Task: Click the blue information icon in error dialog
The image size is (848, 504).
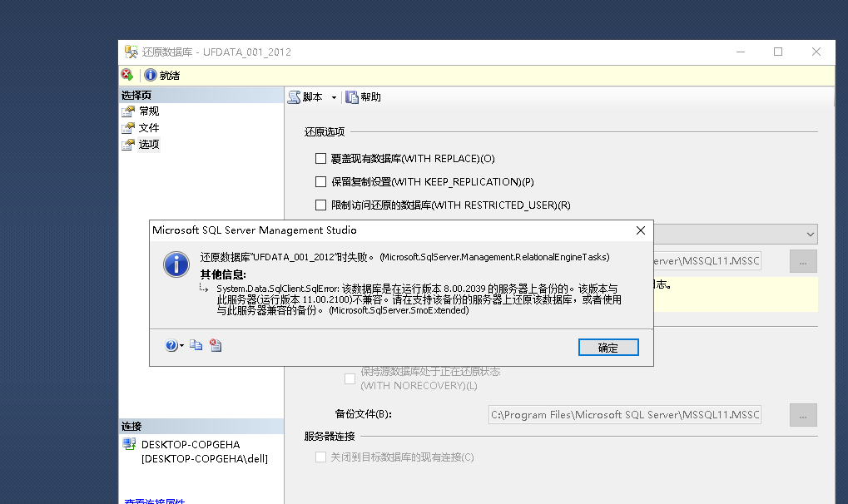Action: click(x=176, y=264)
